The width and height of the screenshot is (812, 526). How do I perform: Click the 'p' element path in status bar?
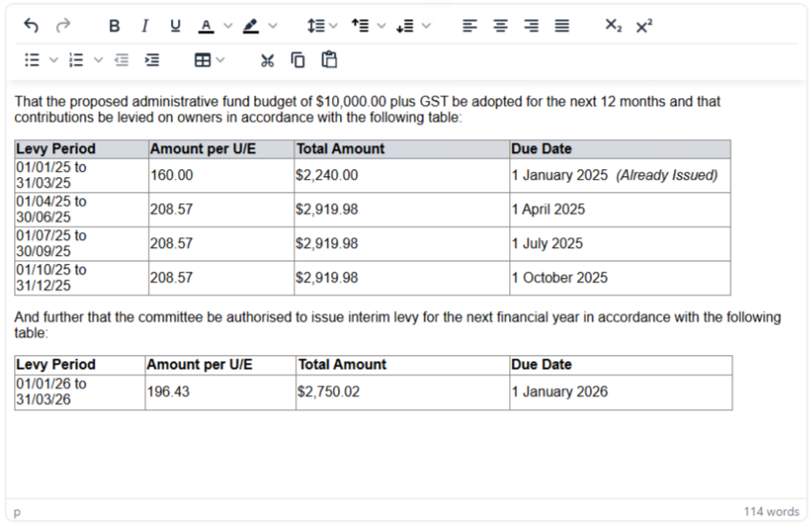tap(17, 512)
